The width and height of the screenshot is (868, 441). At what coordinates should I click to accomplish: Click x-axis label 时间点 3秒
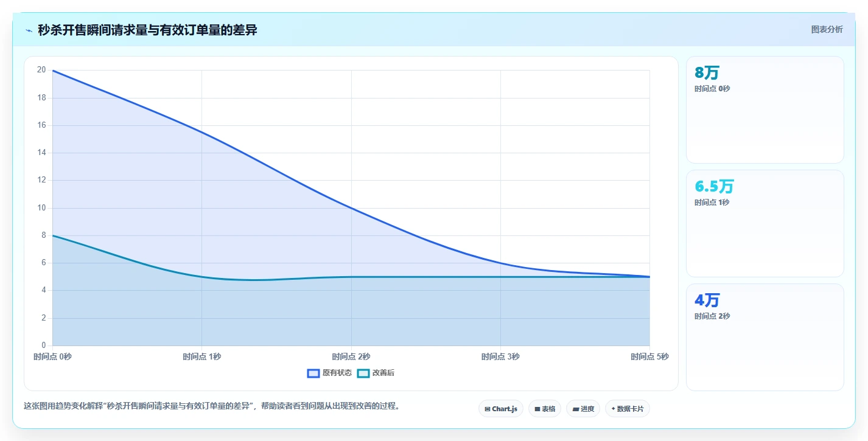point(500,356)
